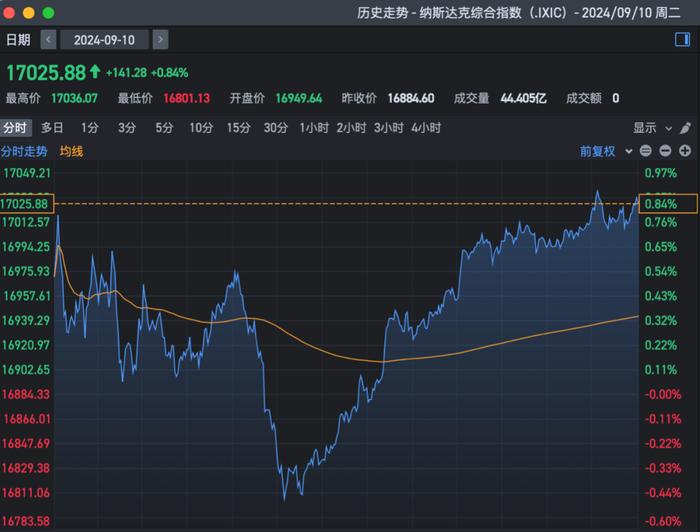This screenshot has height=532, width=700.
Task: Go to the previous date with left arrow
Action: click(x=48, y=40)
